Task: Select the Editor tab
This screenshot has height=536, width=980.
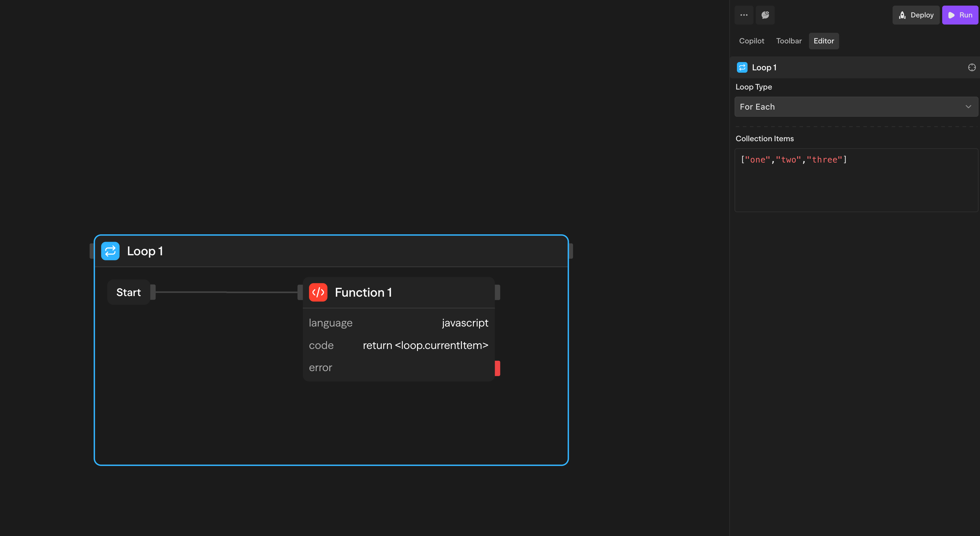Action: coord(824,41)
